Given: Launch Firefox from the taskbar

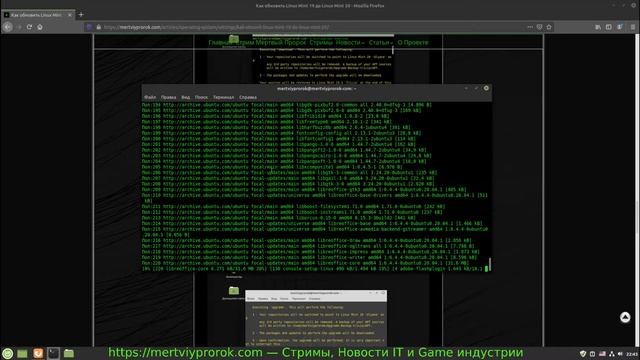Looking at the screenshot, I should click(38, 353).
